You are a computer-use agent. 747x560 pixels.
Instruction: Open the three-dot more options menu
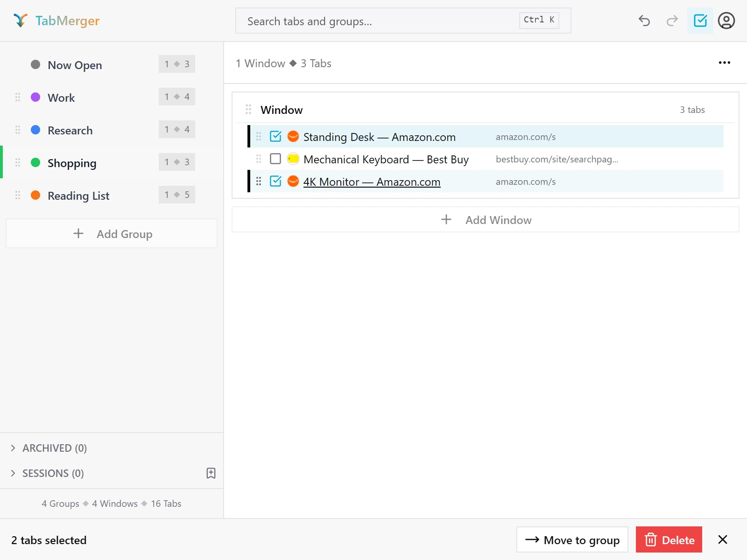click(x=725, y=63)
